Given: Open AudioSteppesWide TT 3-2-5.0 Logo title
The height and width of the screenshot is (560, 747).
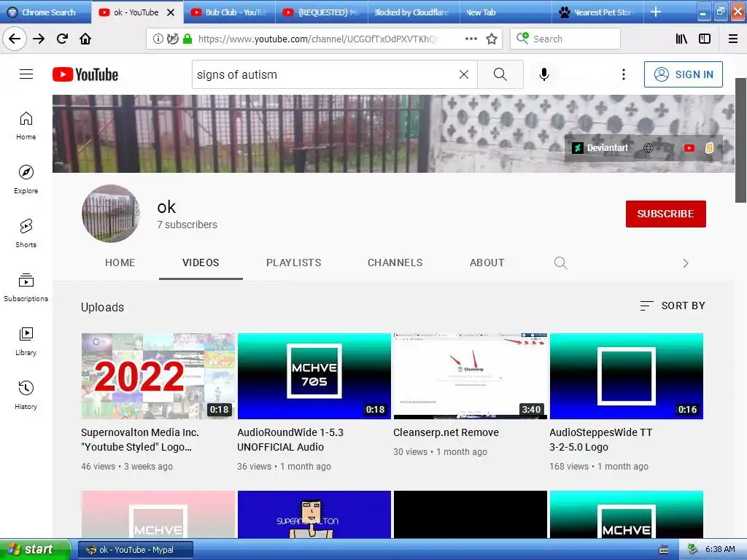Looking at the screenshot, I should click(600, 440).
